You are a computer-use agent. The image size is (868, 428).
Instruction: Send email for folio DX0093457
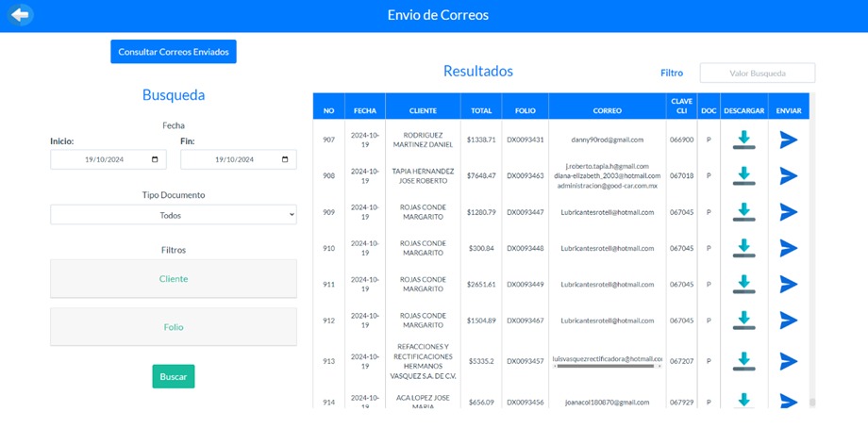point(789,361)
